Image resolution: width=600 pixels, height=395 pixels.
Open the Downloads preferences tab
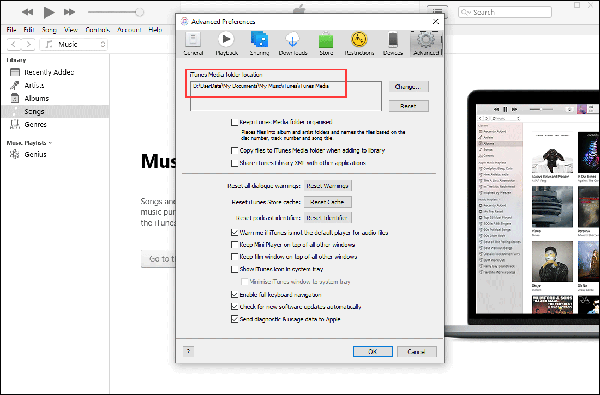pos(293,44)
